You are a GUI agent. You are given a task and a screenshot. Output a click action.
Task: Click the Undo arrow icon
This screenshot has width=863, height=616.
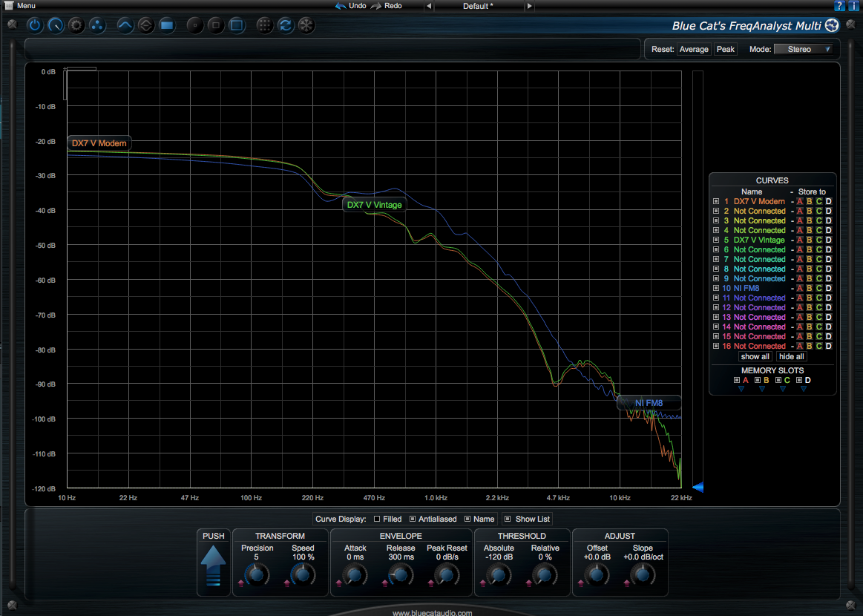341,5
